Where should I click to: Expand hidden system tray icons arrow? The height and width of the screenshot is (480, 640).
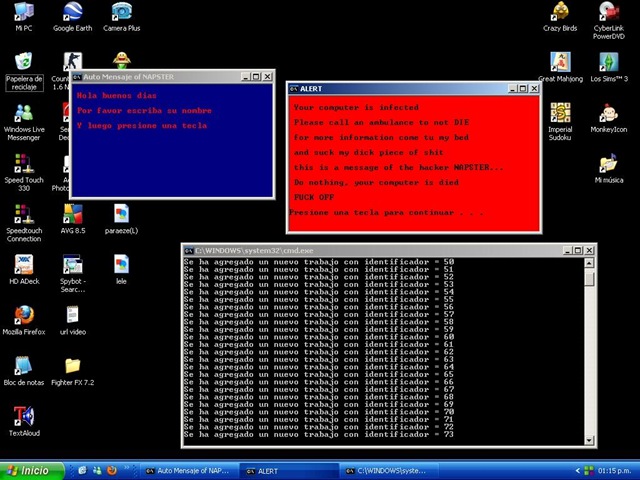tap(577, 471)
